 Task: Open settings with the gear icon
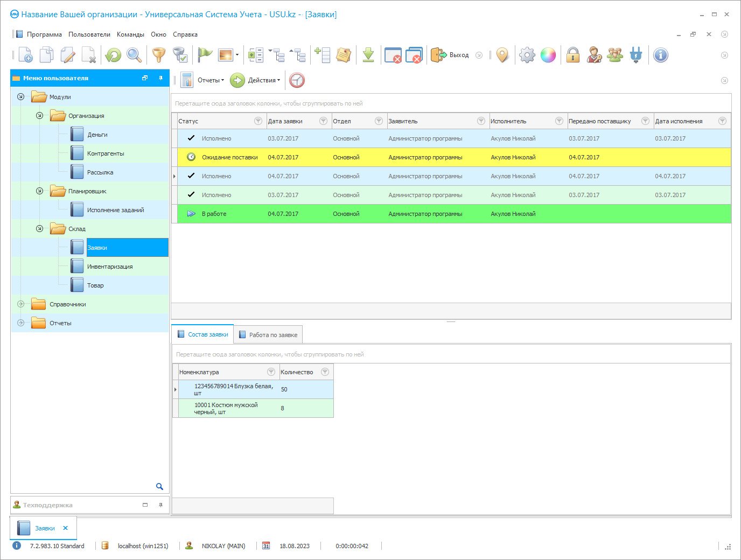527,55
